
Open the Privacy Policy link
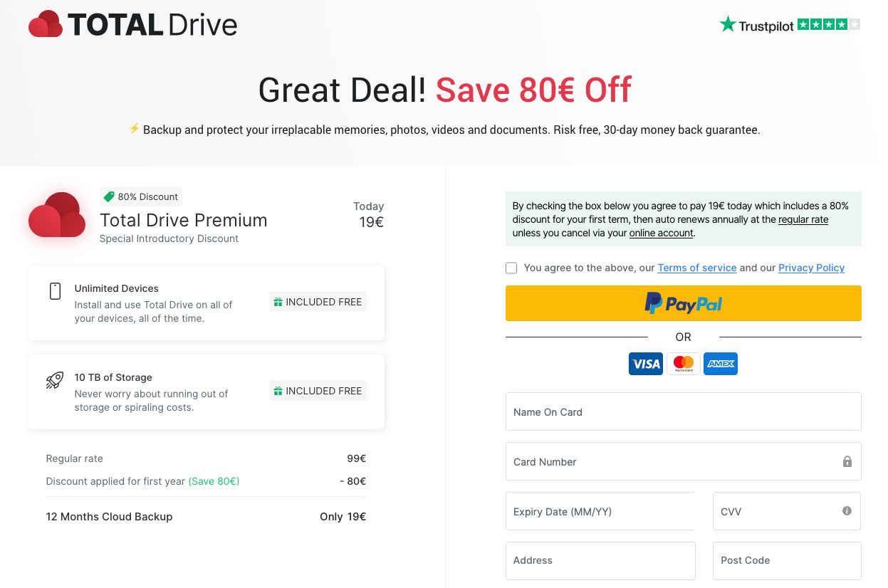[812, 268]
